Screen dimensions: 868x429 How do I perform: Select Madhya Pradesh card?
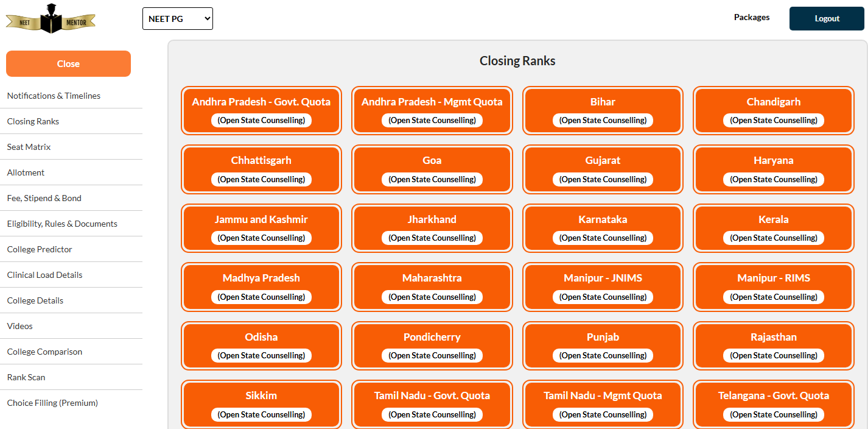[261, 287]
